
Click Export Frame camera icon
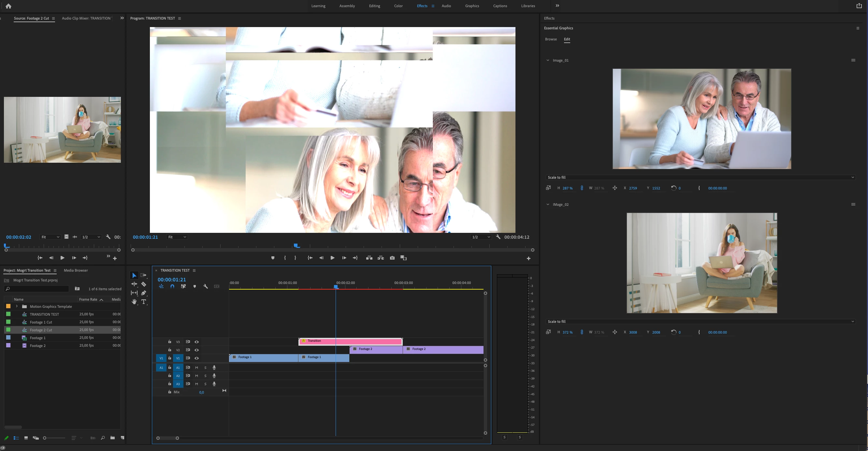[x=392, y=258]
